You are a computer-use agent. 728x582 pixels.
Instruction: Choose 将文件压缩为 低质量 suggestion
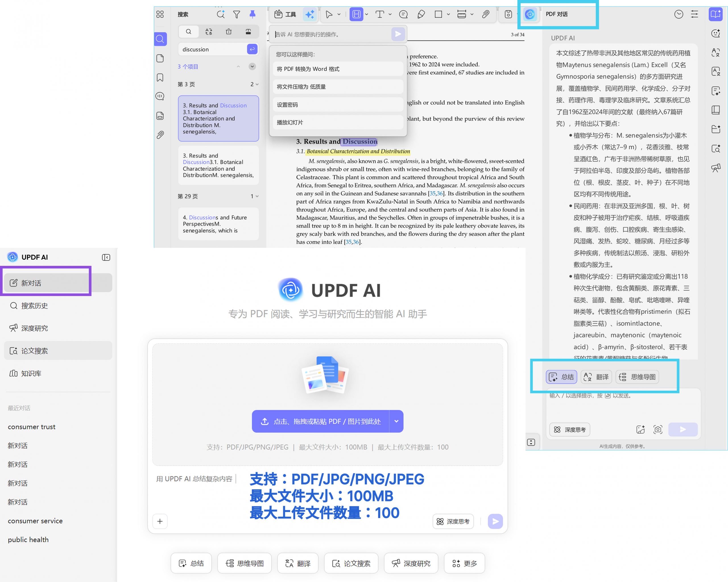338,87
